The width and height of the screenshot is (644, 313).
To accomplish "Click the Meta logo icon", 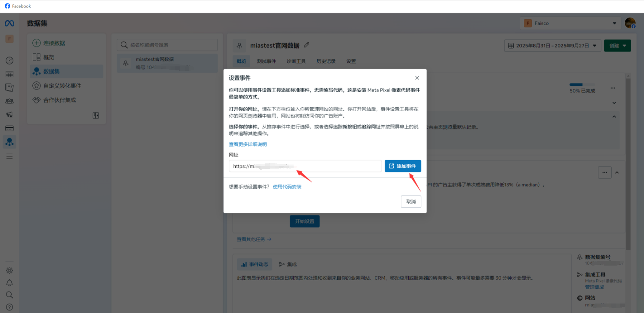I will (9, 23).
